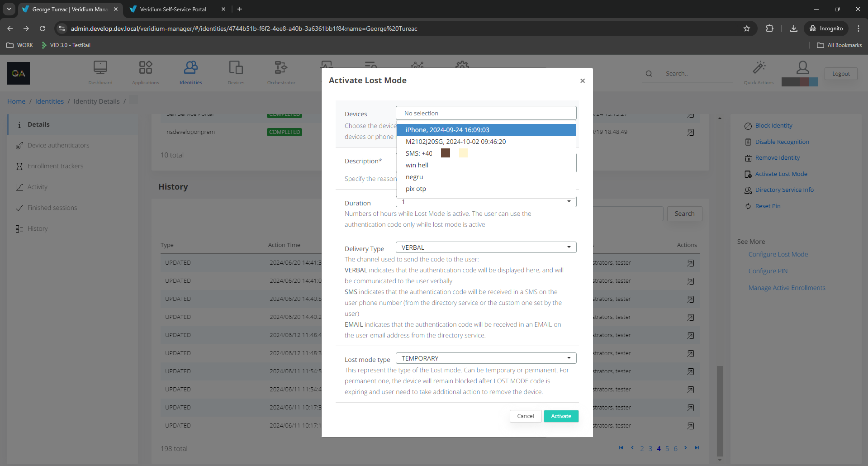The width and height of the screenshot is (868, 466).
Task: Select the pix otp option
Action: tap(416, 189)
